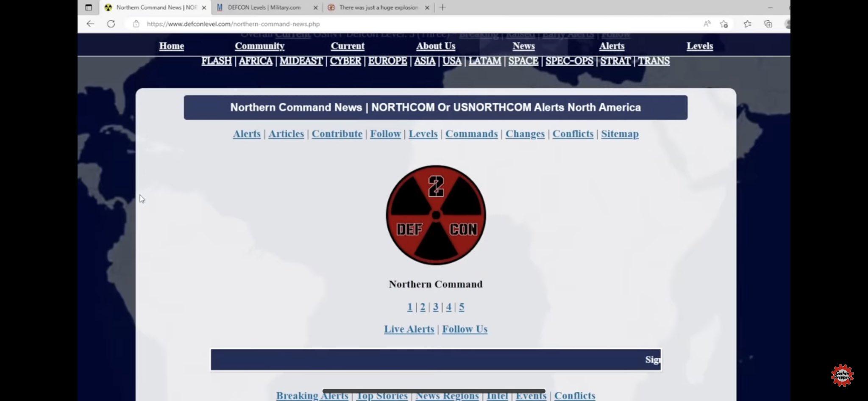Viewport: 868px width, 401px height.
Task: Go to SPEC-OPS category link
Action: click(x=569, y=61)
